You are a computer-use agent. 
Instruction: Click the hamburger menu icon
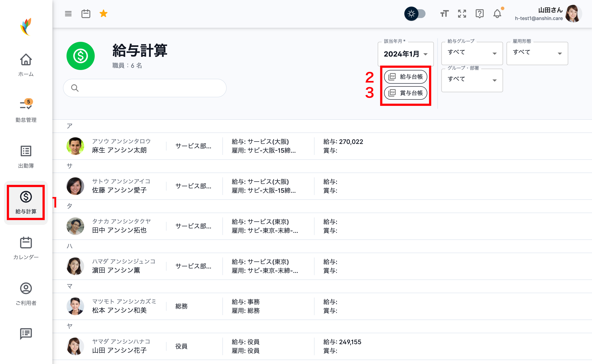coord(68,14)
